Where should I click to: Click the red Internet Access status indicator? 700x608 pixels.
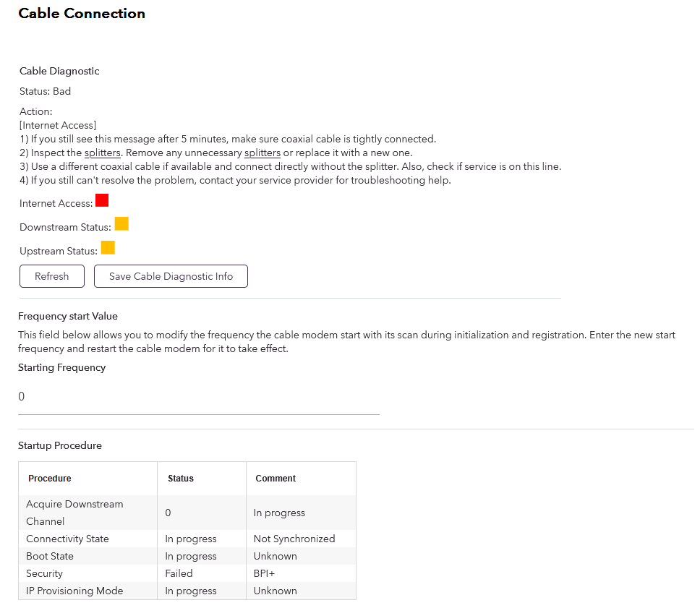[102, 200]
